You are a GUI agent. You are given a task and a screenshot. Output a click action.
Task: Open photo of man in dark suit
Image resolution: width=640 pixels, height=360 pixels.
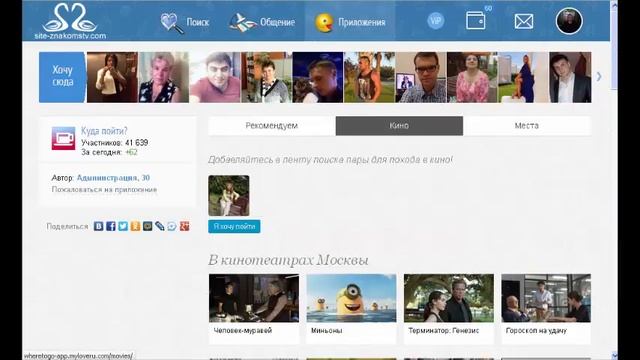coord(570,77)
